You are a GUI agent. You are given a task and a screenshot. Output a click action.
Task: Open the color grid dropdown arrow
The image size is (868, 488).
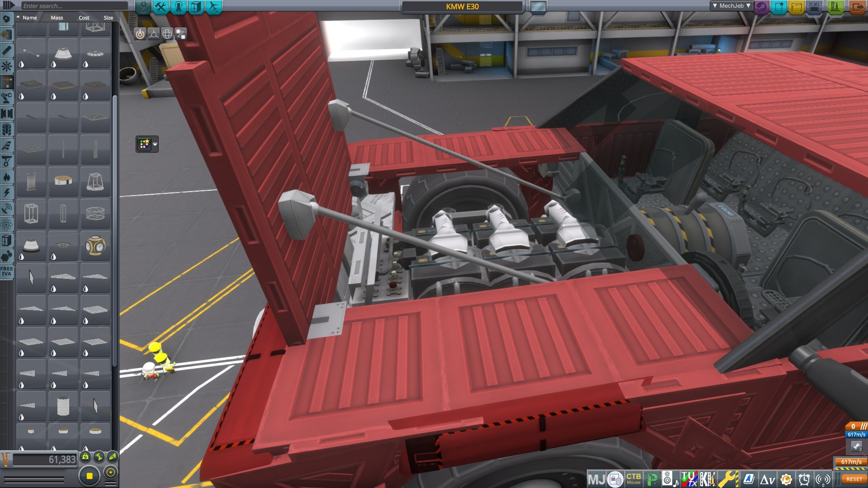click(155, 144)
